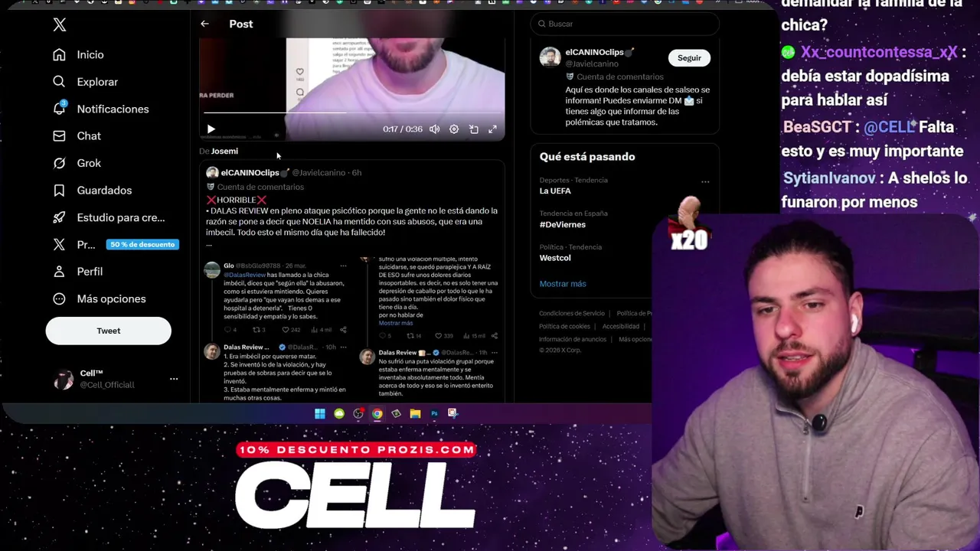
Task: Click the ❌HORRIBLE❌ headline text
Action: point(237,200)
